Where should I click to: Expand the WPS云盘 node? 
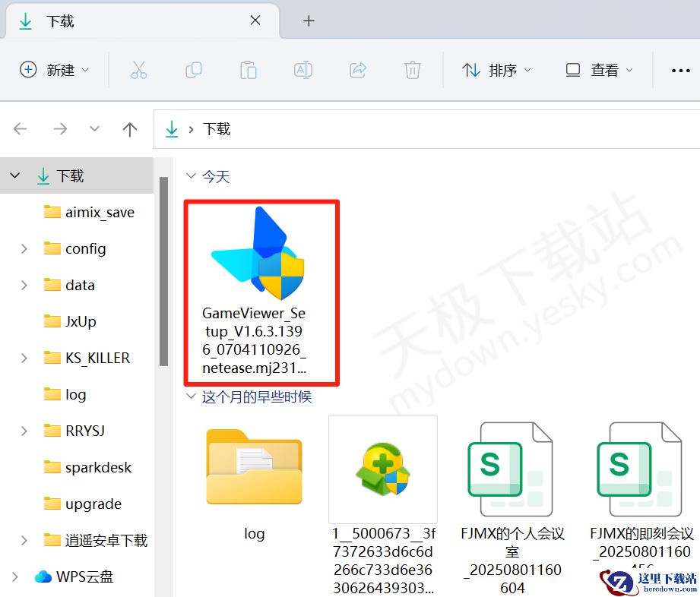click(x=14, y=576)
